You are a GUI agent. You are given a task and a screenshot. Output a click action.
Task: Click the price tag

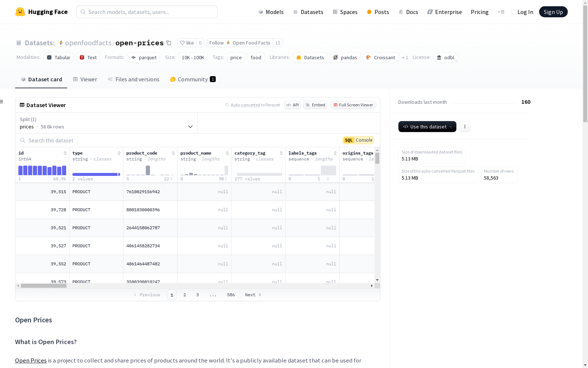(236, 57)
